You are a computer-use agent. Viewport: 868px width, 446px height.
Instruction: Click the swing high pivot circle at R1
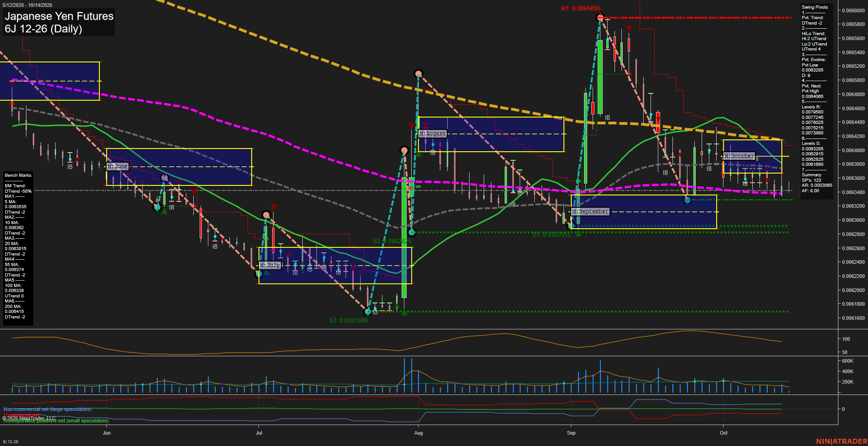(600, 18)
